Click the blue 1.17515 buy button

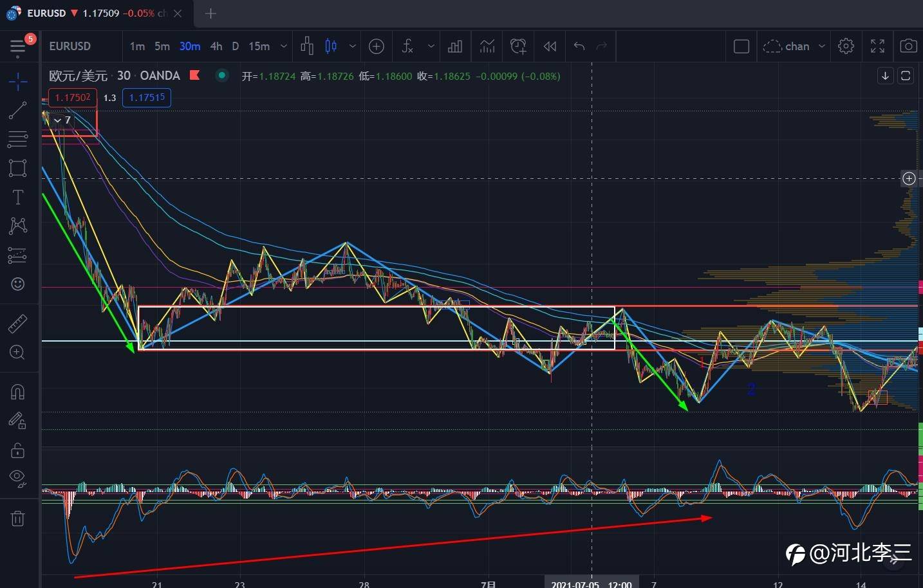pyautogui.click(x=147, y=98)
